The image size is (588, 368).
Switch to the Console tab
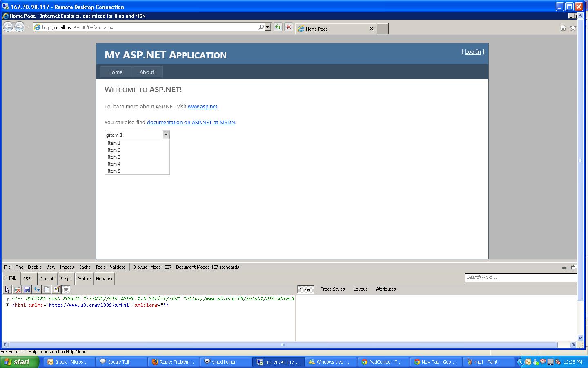coord(47,279)
